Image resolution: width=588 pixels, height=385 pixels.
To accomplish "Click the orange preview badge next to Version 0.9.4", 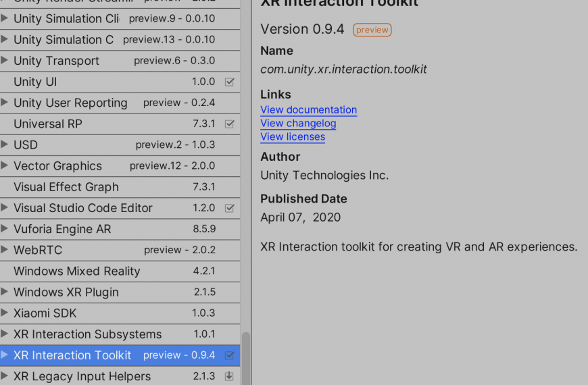I will coord(372,30).
